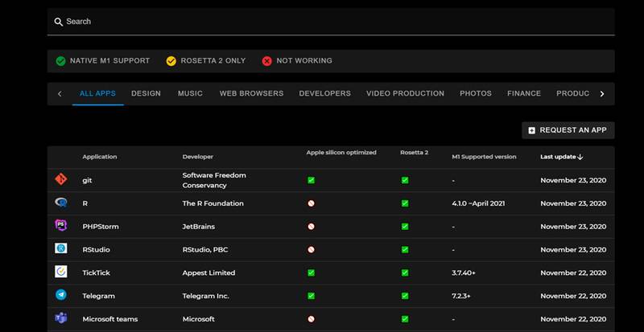Click plus icon on Request an App

point(531,130)
